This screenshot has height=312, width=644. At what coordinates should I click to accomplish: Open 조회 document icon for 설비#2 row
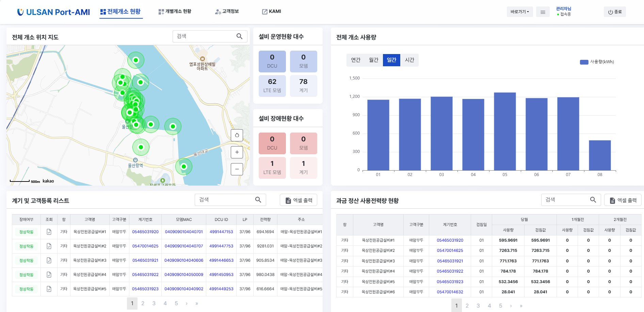[x=49, y=246]
